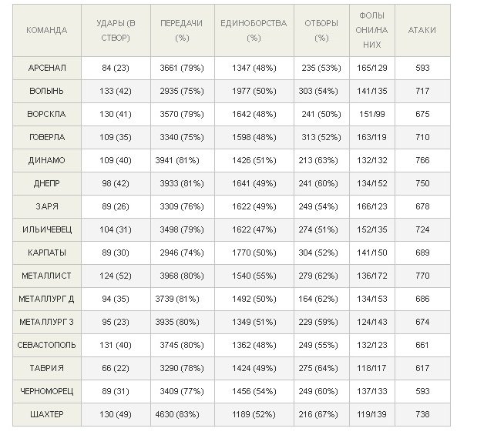Image resolution: width=504 pixels, height=445 pixels.
Task: Click the ДИНАМО team name cell
Action: click(47, 160)
